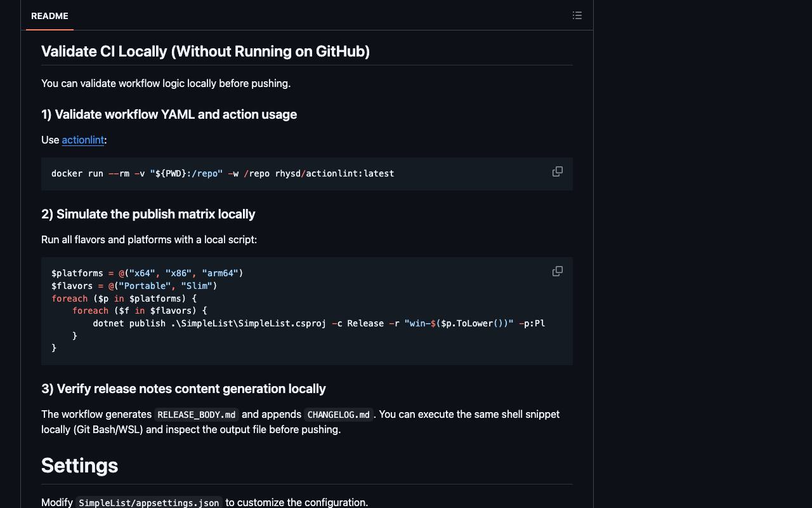Image resolution: width=812 pixels, height=508 pixels.
Task: Click heading '1) Validate workflow YAML and action usage'
Action: tap(169, 114)
